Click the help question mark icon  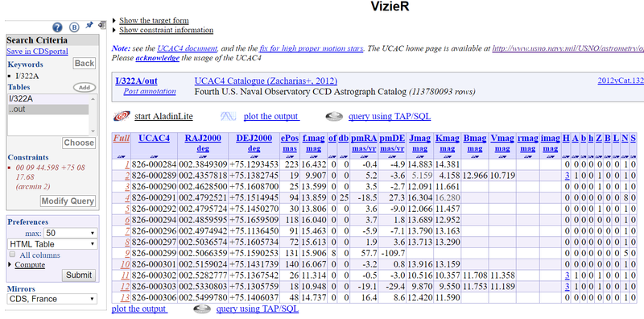[x=57, y=27]
